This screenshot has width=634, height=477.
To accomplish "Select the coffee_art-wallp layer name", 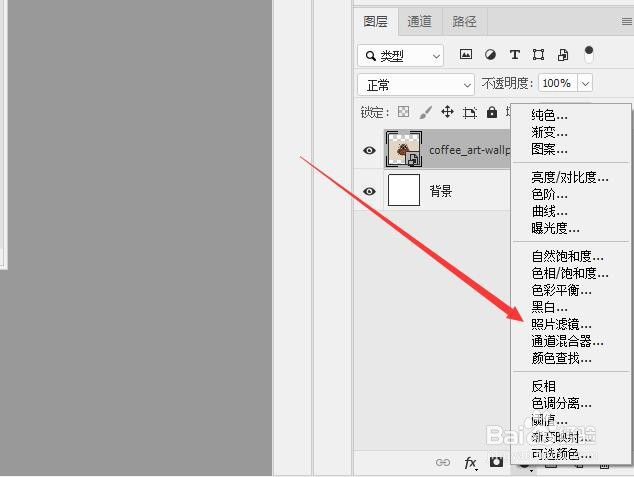I will click(x=469, y=150).
